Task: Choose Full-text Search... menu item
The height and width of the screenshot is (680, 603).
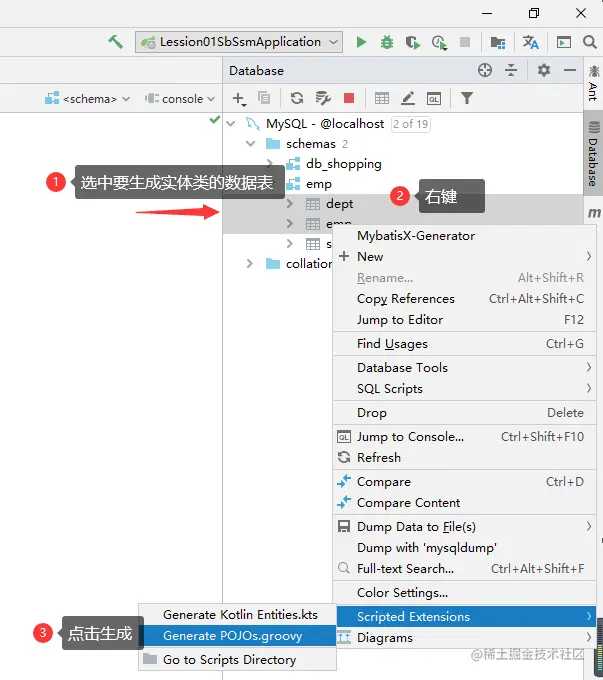Action: [464, 569]
